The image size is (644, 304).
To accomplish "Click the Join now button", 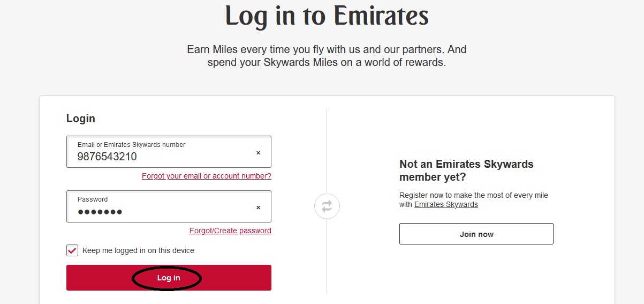I will (x=476, y=234).
